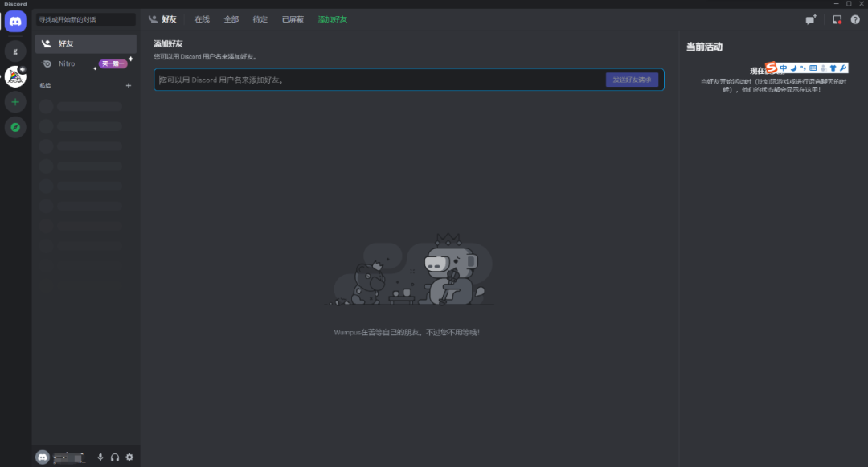Open the IME skin shirt icon

pyautogui.click(x=833, y=68)
